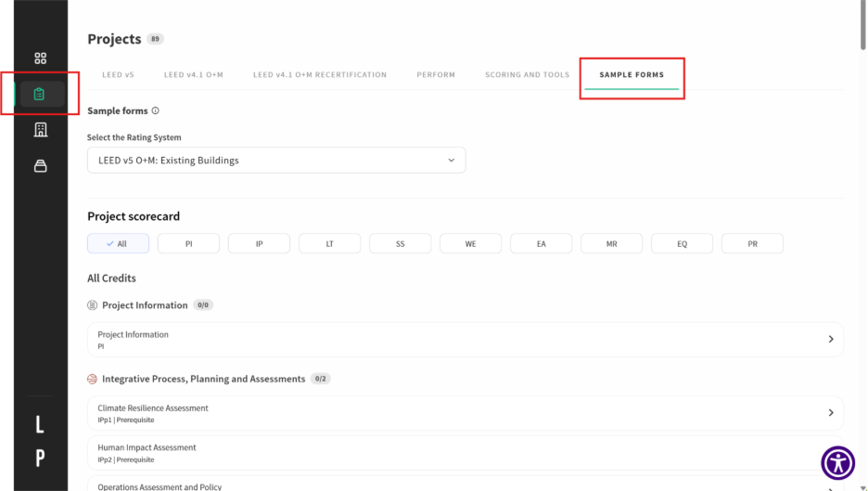The width and height of the screenshot is (868, 491).
Task: Select the All scorecard filter
Action: [118, 243]
